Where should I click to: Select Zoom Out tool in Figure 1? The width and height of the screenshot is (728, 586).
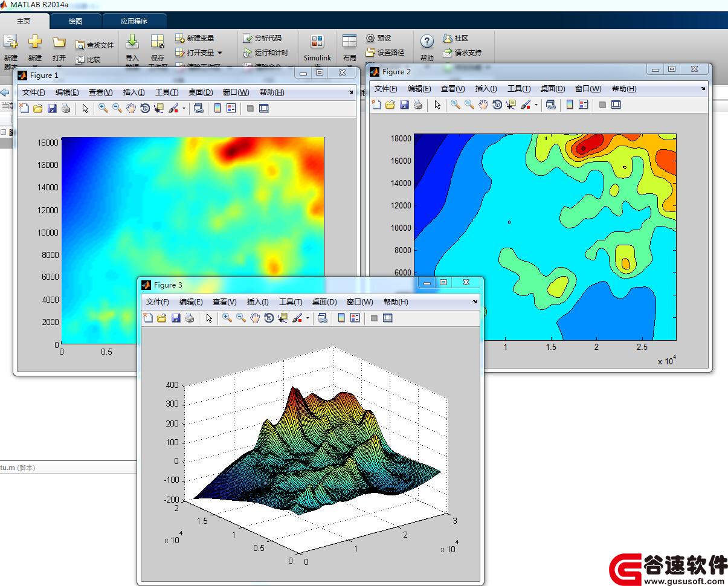coord(117,109)
